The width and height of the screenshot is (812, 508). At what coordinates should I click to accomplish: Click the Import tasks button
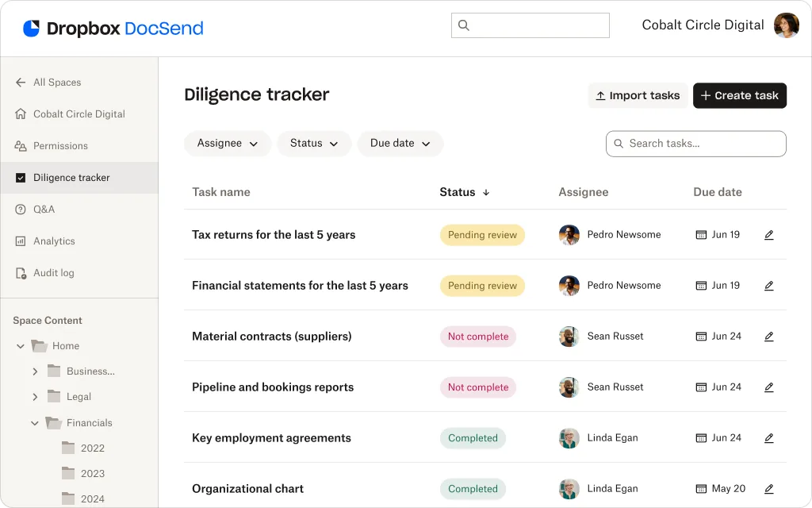[x=638, y=95]
